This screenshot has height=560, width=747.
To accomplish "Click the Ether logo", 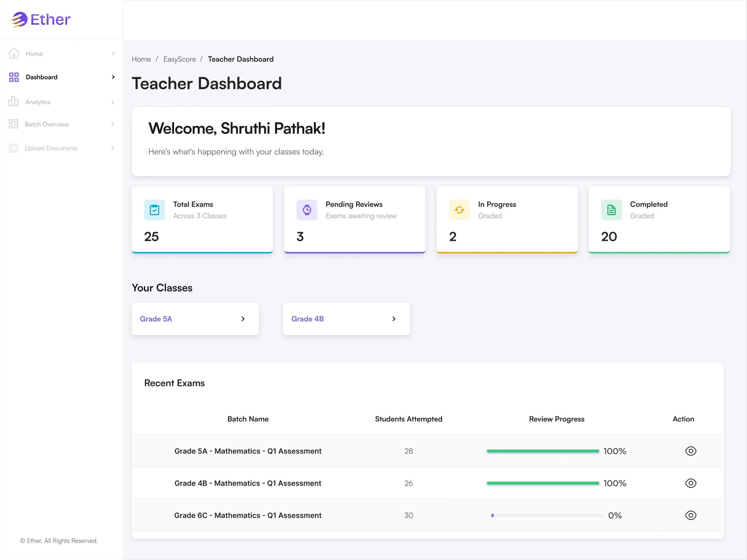I will tap(40, 19).
